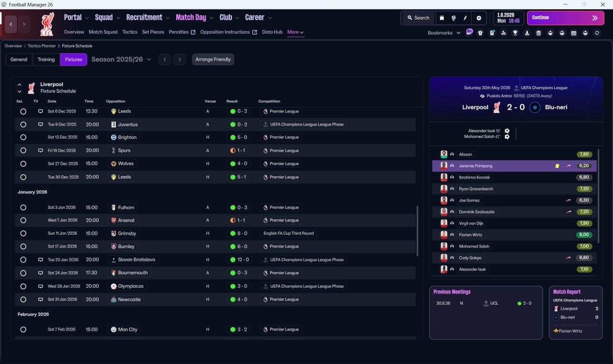Screen dimensions: 613x364
Task: Select the Man City fixture radio button
Action: pos(23,330)
